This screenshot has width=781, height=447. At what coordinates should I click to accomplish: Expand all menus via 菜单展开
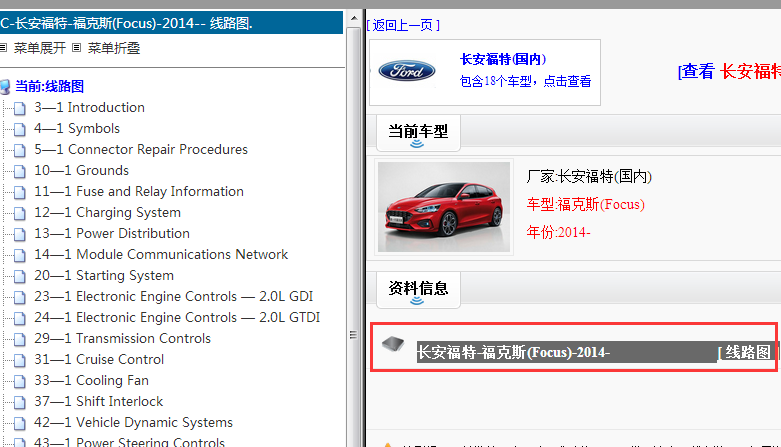point(39,48)
